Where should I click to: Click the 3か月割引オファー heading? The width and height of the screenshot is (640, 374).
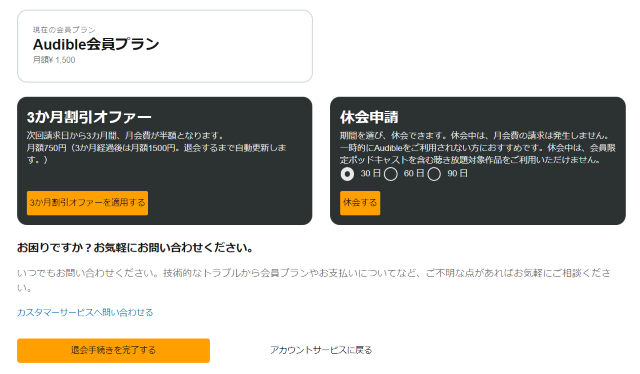(x=89, y=117)
